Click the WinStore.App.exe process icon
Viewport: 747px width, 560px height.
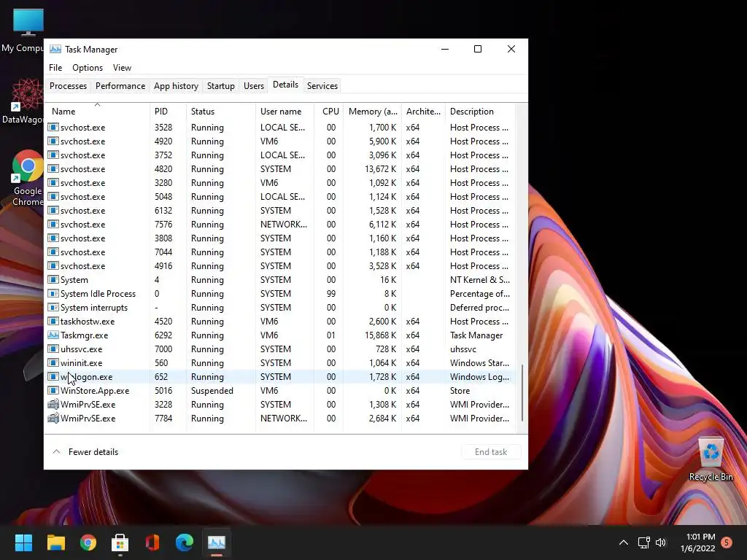pos(53,390)
